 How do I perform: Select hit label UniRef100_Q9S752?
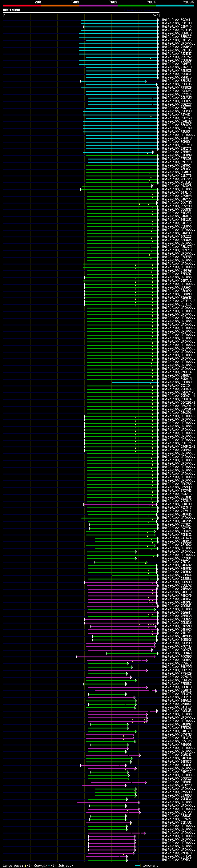pyautogui.click(x=177, y=57)
